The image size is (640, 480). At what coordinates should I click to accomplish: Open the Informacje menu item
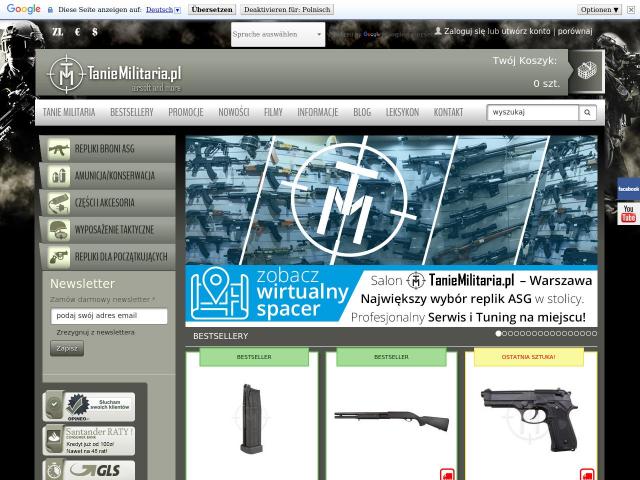pos(318,112)
